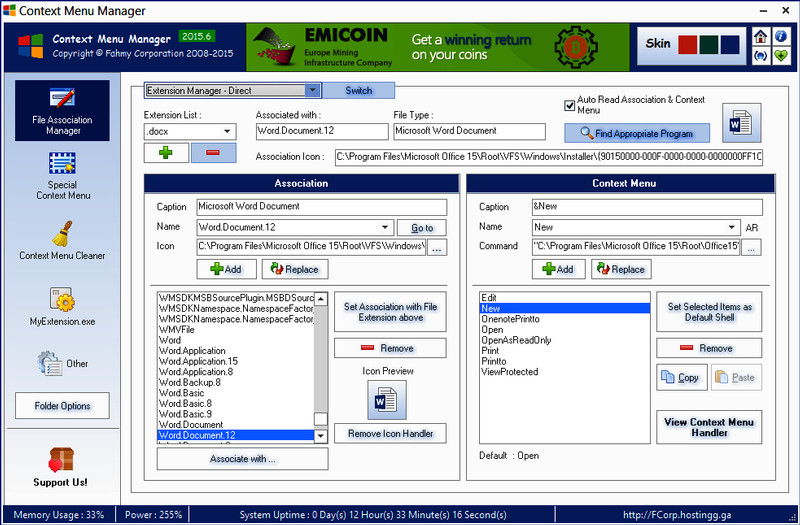Click View Context Menu Handler button
Image resolution: width=800 pixels, height=525 pixels.
click(709, 427)
